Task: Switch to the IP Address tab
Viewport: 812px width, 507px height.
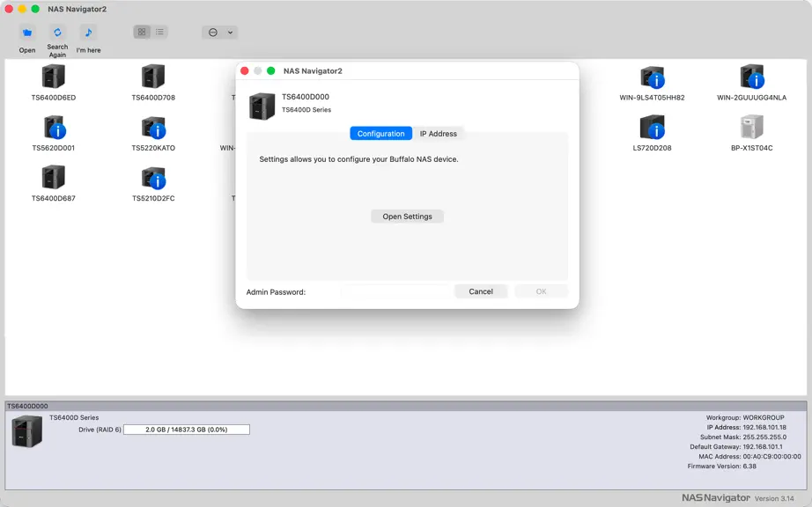Action: 438,134
